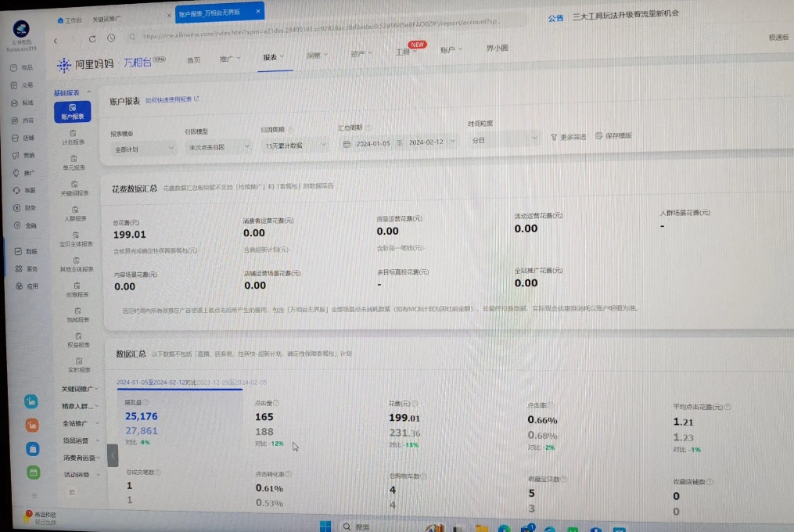The height and width of the screenshot is (532, 794).
Task: Click the user avatar at top left
Action: [21, 29]
